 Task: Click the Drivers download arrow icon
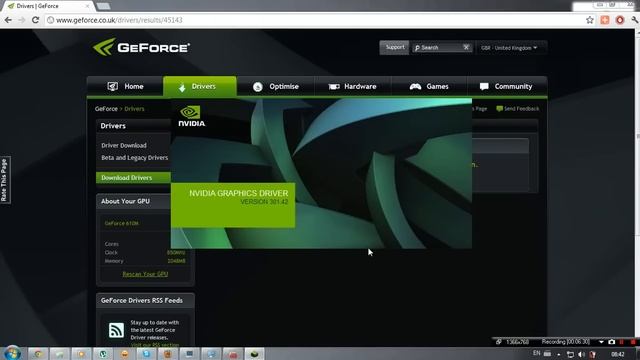coord(182,87)
